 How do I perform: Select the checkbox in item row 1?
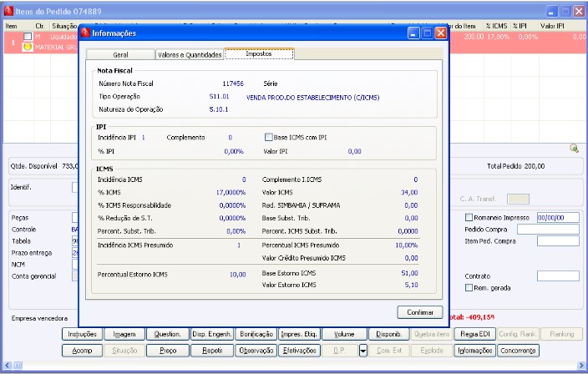click(x=28, y=37)
